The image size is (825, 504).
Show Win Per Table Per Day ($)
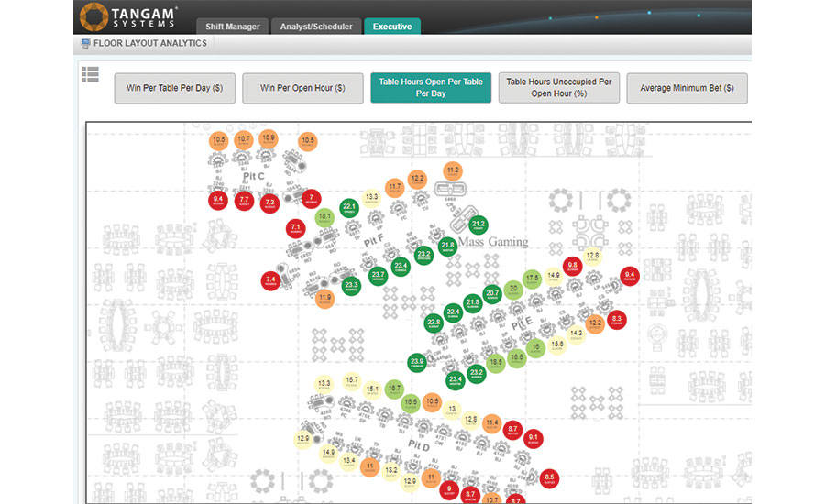pos(175,88)
